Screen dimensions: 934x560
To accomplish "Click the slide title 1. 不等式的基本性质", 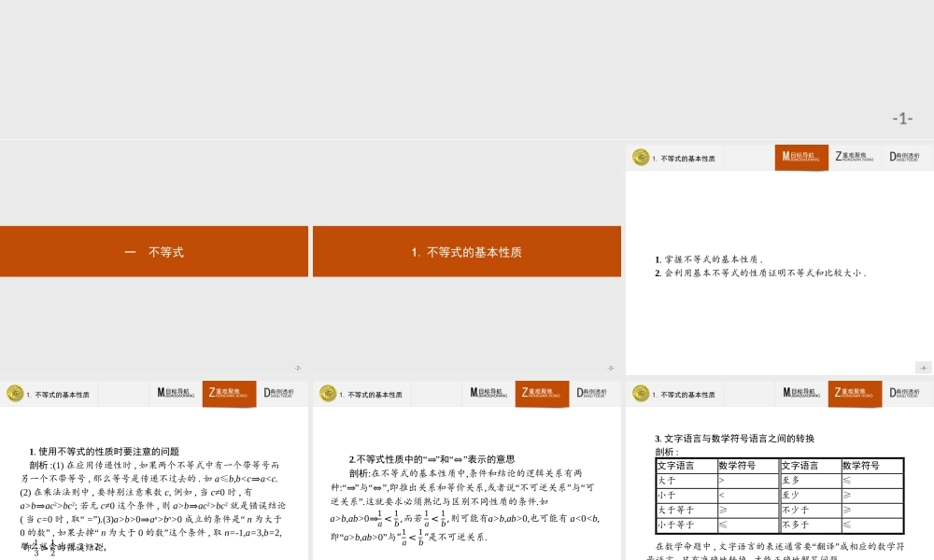I will pos(467,250).
